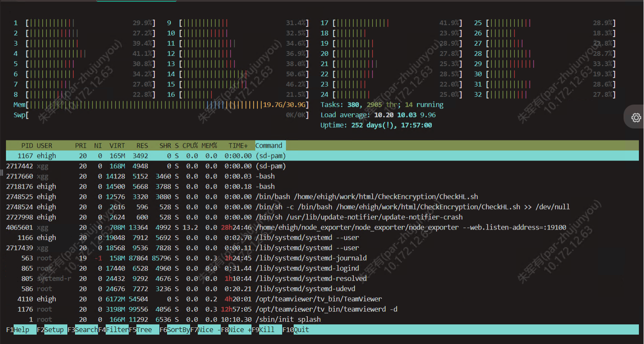Viewport: 644px width, 344px height.
Task: Click the 28h24:46 time value
Action: tap(236, 227)
